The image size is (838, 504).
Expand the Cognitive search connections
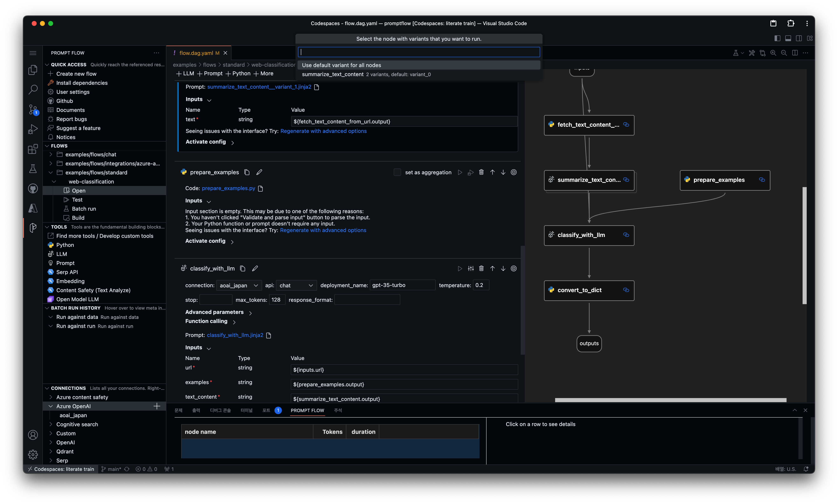pos(51,425)
